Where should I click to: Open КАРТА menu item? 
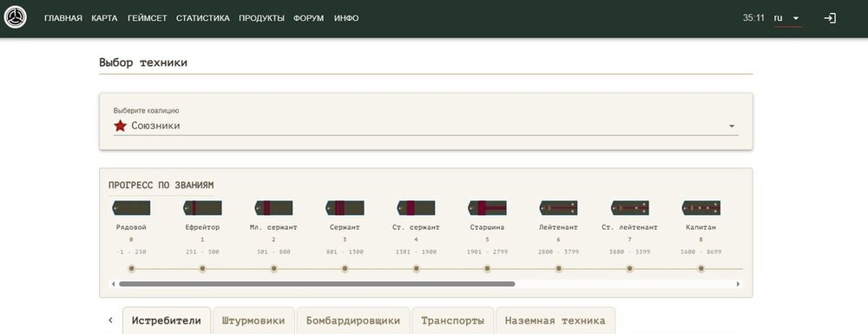point(105,18)
